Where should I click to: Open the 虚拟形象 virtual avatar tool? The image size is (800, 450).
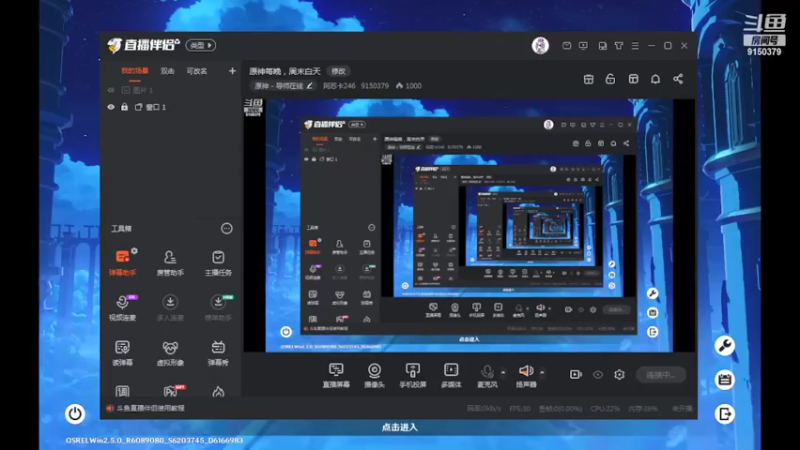(170, 353)
